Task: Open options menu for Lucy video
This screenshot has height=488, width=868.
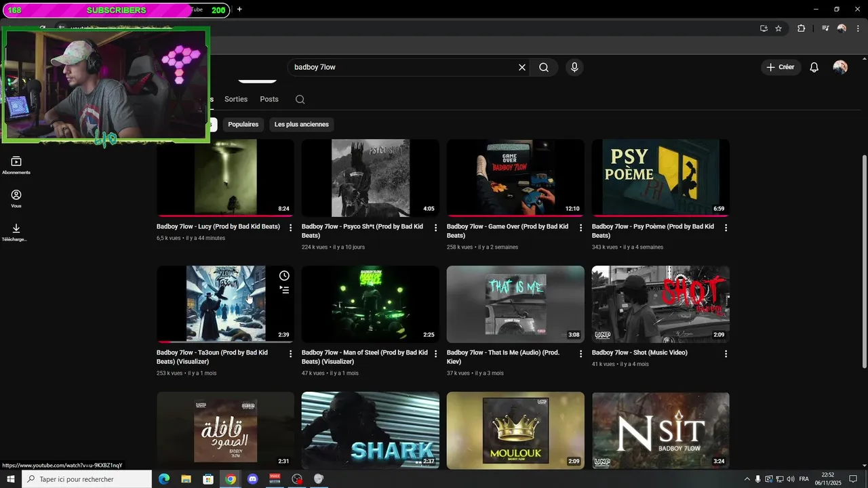Action: (x=291, y=228)
